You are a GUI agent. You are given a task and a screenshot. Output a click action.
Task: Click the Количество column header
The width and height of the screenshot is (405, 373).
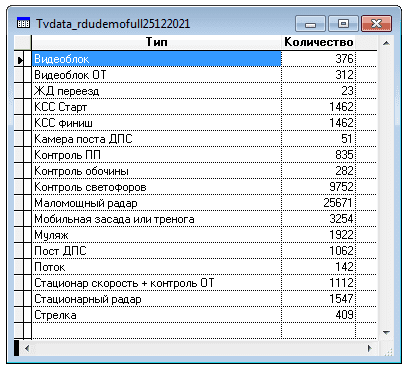318,43
